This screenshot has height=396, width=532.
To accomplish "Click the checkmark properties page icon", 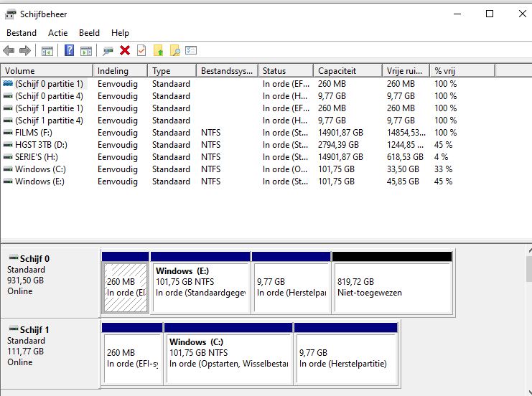I will point(141,50).
